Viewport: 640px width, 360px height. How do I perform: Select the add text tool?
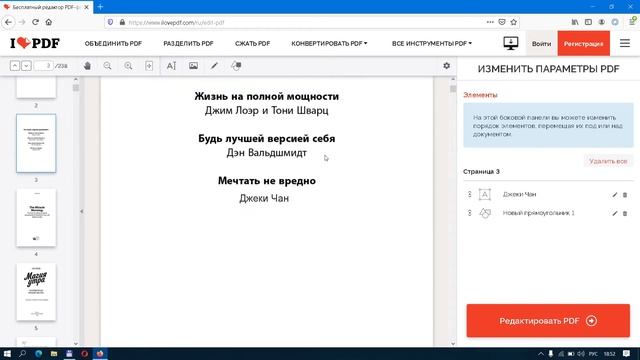click(x=171, y=66)
